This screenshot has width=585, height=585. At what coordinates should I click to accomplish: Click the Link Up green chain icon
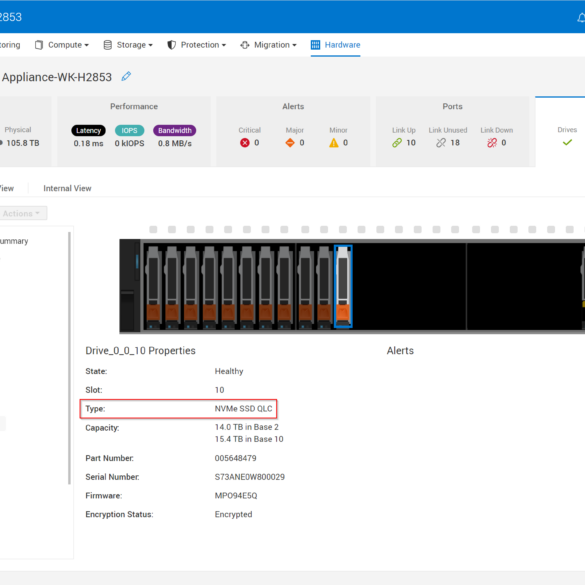pyautogui.click(x=397, y=143)
